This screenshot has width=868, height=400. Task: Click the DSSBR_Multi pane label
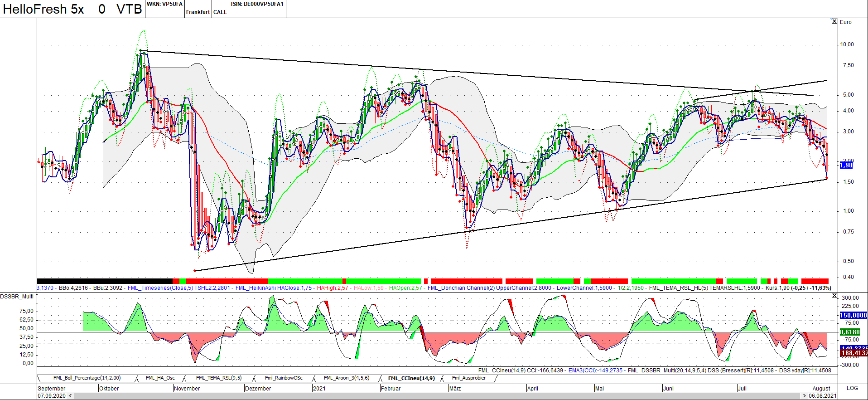pyautogui.click(x=17, y=297)
